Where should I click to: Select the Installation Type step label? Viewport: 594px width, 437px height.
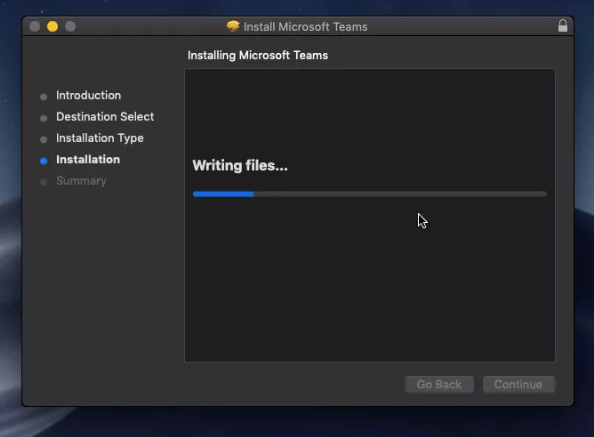(x=100, y=138)
